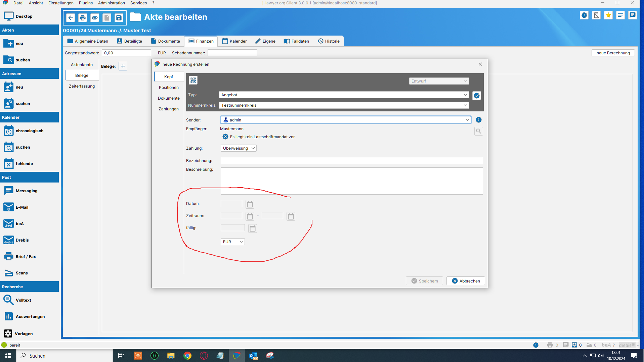Close the neue Rechnung erstellen dialog

pos(480,64)
